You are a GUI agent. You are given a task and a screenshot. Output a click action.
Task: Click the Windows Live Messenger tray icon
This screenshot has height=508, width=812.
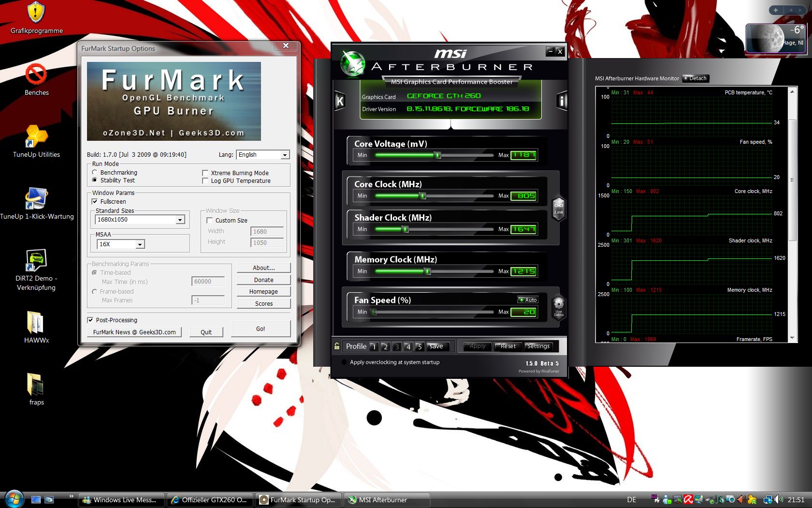click(x=667, y=500)
